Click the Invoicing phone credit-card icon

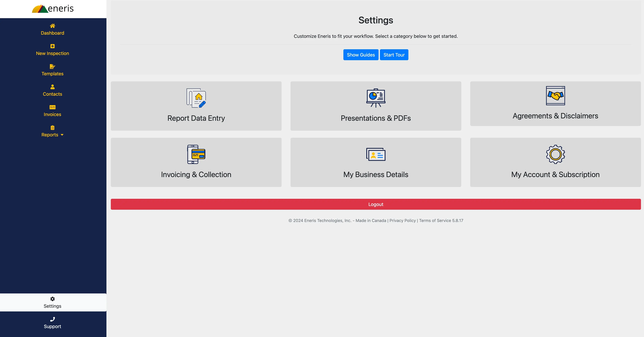[x=196, y=154]
